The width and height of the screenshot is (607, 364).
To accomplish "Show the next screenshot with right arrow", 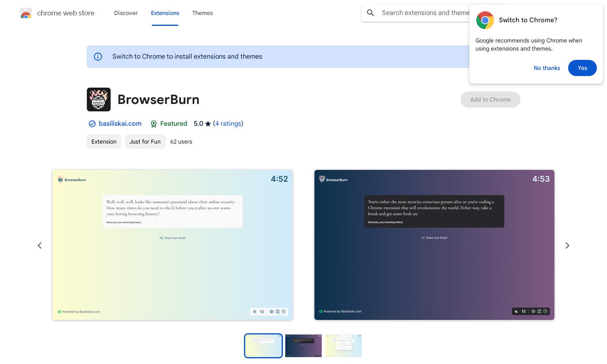I will click(x=567, y=245).
